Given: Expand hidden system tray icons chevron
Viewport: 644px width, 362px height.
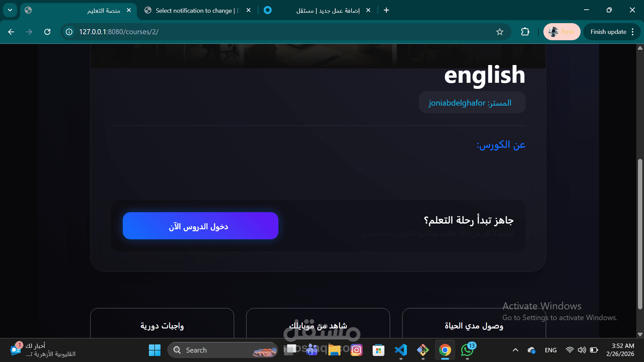Looking at the screenshot, I should click(x=516, y=350).
